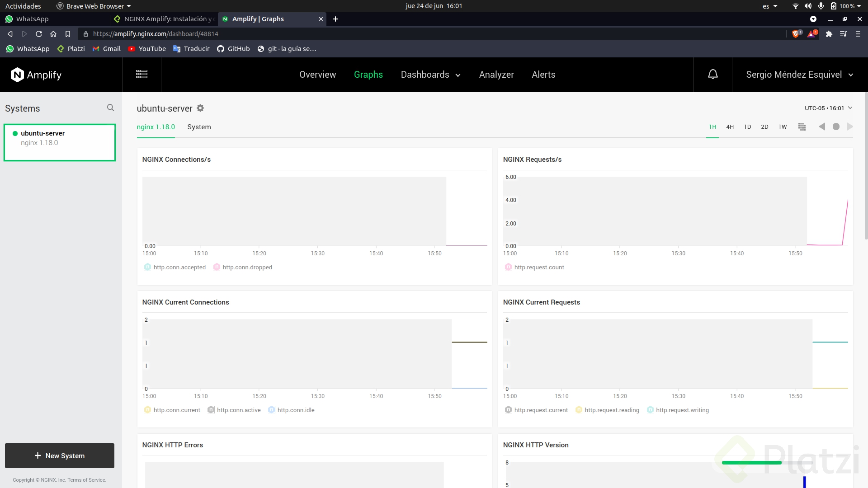Open the es keyboard layout menu
The height and width of the screenshot is (488, 868).
(770, 6)
